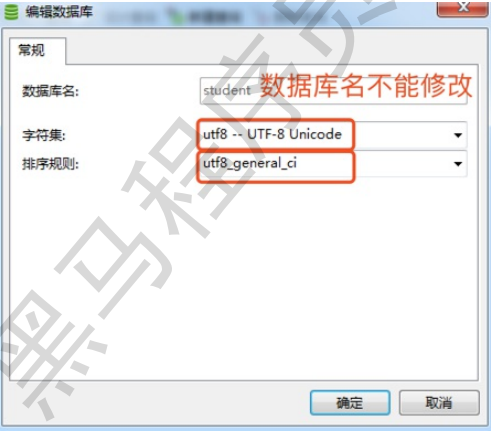Click the green database icon in title bar

(x=11, y=12)
